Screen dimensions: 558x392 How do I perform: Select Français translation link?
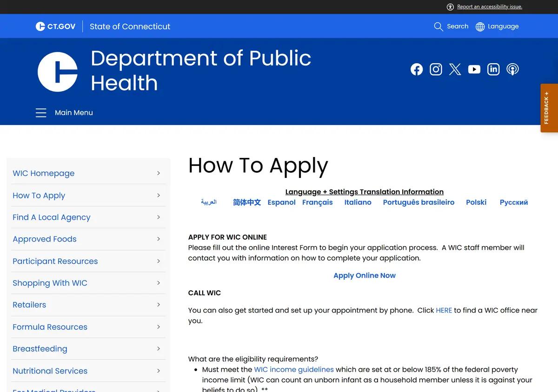tap(318, 203)
